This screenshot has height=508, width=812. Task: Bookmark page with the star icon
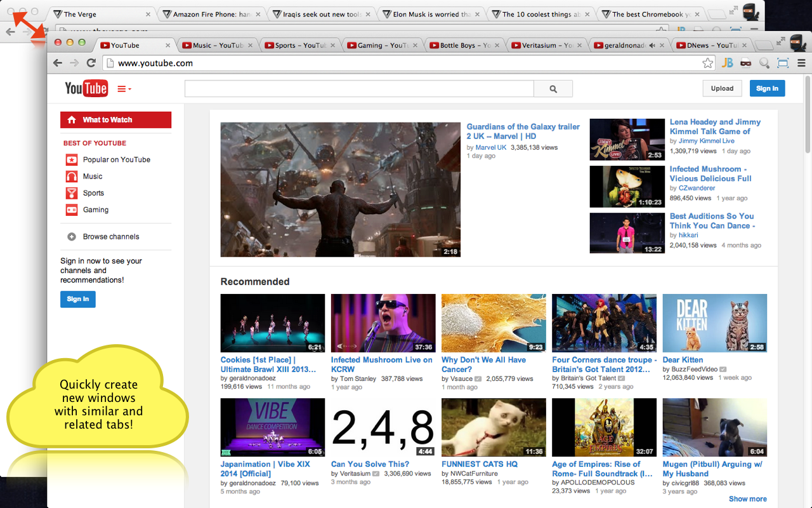[x=707, y=63]
